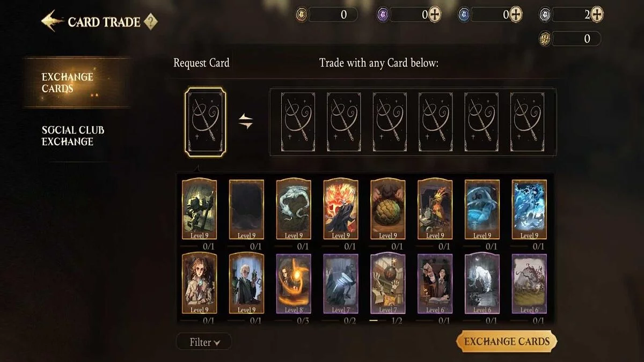The width and height of the screenshot is (644, 362).
Task: Switch to Social Club Exchange tab
Action: (73, 136)
